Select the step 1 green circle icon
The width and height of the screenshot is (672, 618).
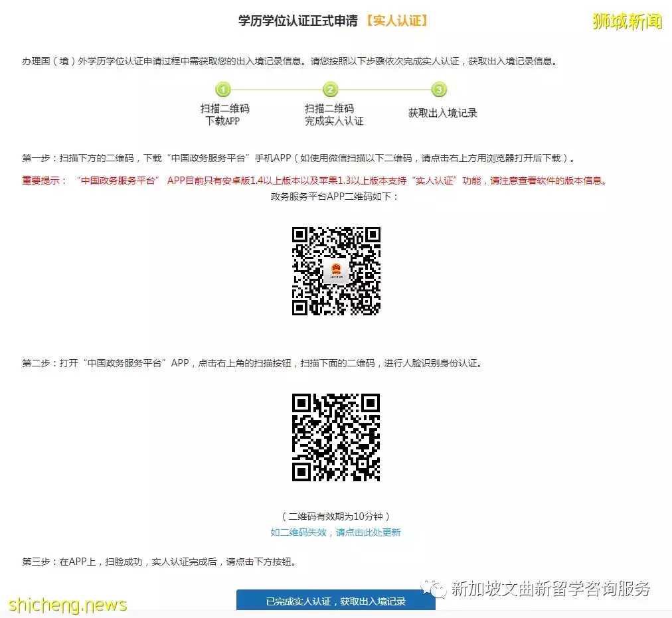(223, 90)
